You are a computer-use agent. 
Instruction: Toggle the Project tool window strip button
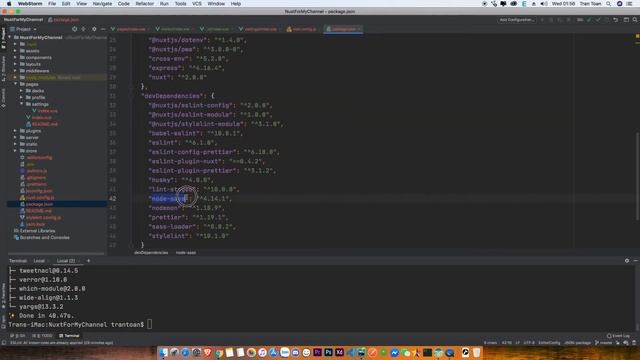point(3,38)
